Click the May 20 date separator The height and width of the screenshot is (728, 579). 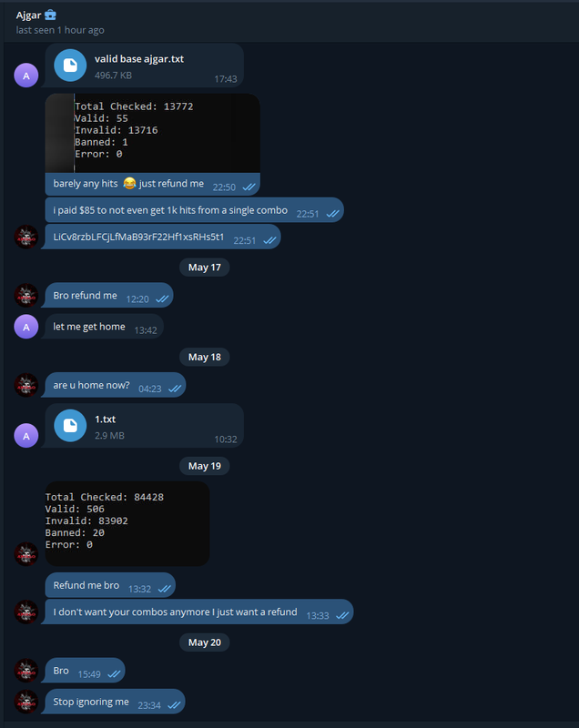click(x=204, y=642)
